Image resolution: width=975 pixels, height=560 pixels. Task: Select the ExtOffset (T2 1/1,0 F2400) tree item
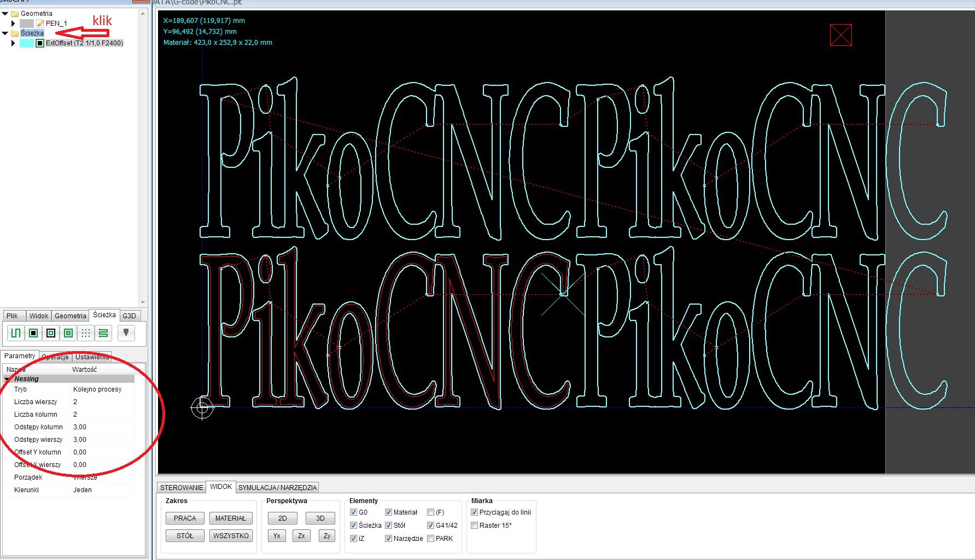click(x=84, y=43)
